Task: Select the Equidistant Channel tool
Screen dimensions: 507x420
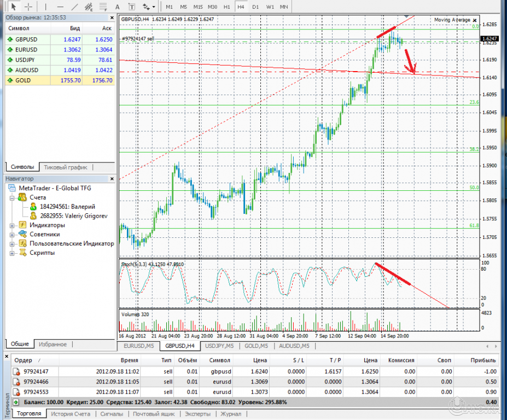Action: pyautogui.click(x=89, y=7)
